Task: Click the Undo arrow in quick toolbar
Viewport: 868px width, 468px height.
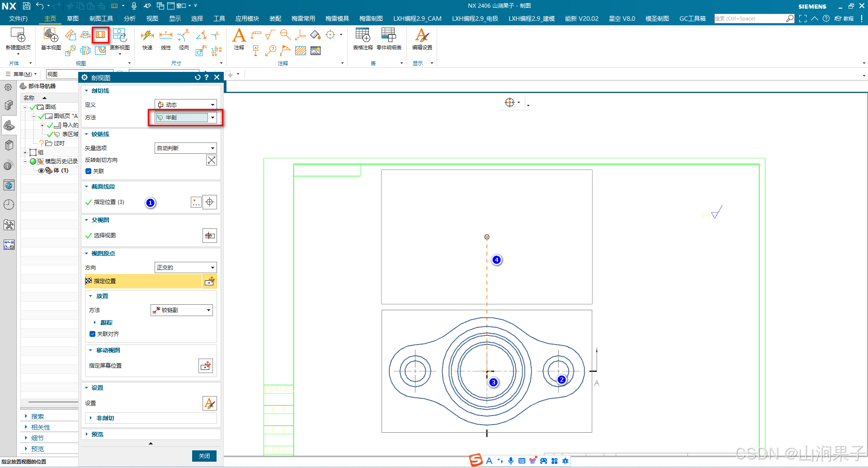Action: click(40, 6)
